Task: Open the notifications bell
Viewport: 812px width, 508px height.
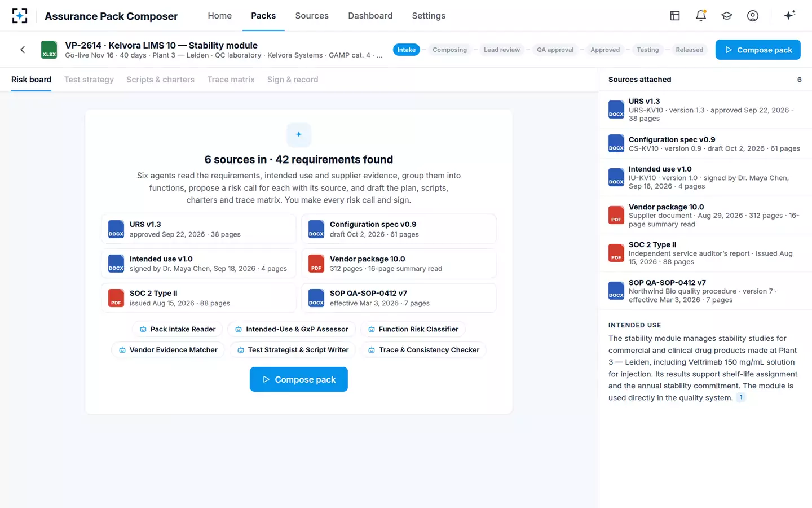Action: 701,16
